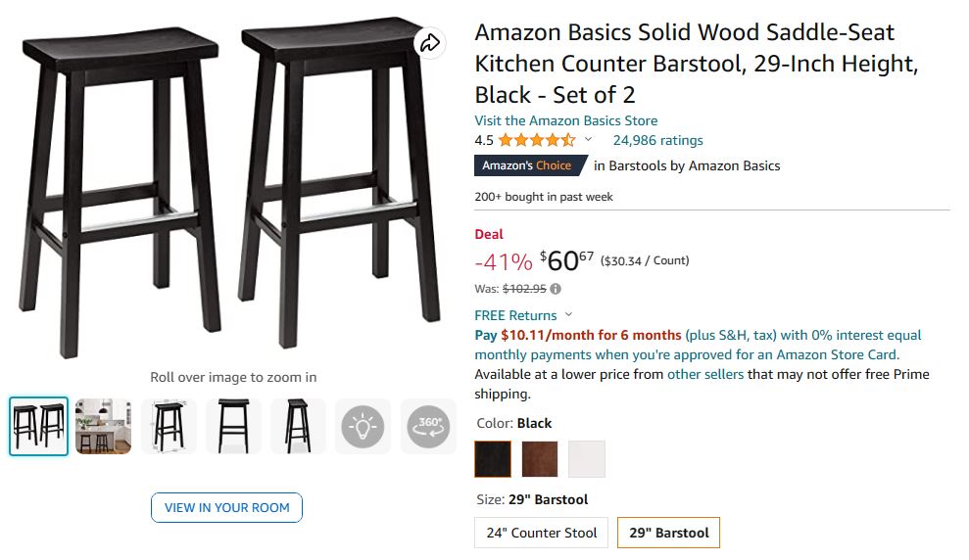This screenshot has height=560, width=969.
Task: Open the 360° rotation view
Action: coord(428,427)
